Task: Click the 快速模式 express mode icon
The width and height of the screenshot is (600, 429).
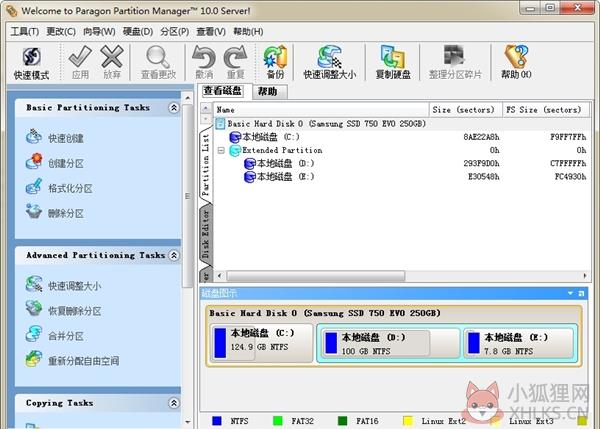Action: pos(31,63)
